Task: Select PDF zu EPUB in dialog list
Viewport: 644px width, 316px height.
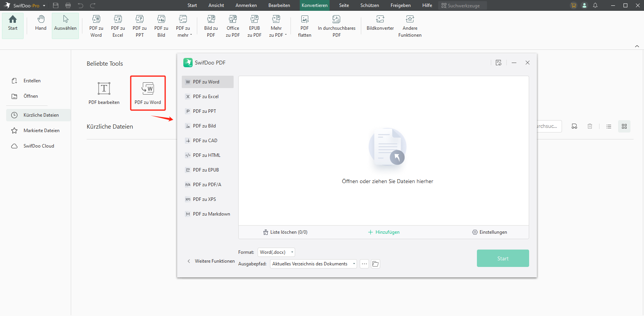Action: tap(208, 170)
